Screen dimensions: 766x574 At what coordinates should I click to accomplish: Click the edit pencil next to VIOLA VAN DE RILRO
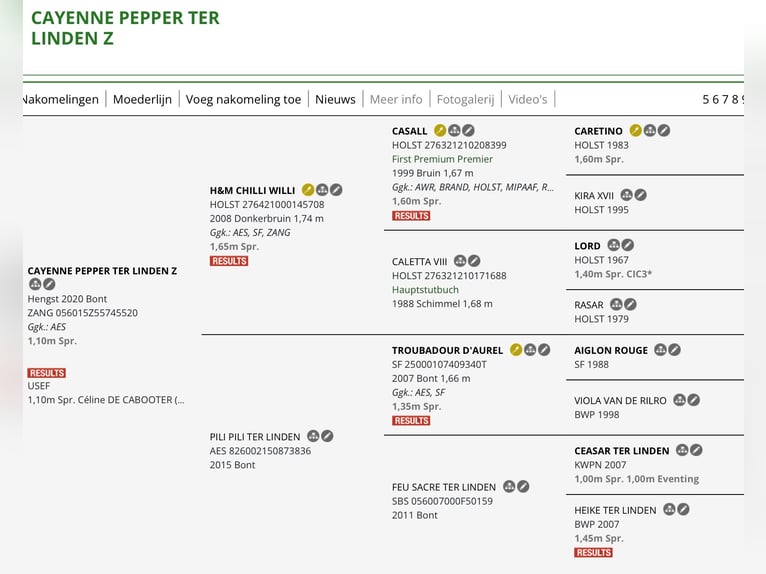coord(694,400)
